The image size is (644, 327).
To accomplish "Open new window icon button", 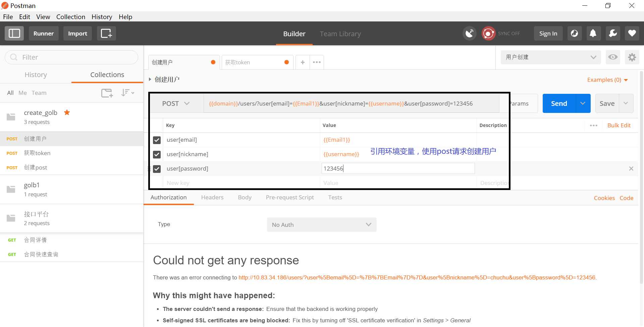I will (x=106, y=34).
